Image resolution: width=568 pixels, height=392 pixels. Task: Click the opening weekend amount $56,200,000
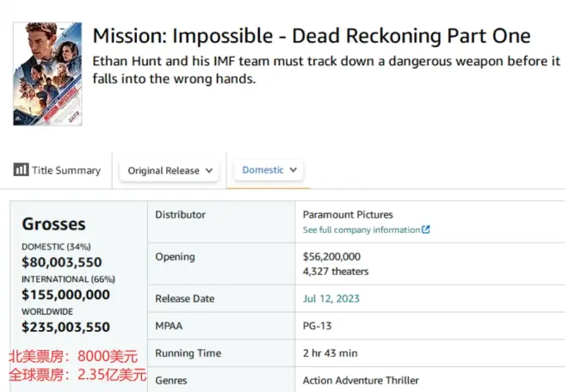click(331, 257)
